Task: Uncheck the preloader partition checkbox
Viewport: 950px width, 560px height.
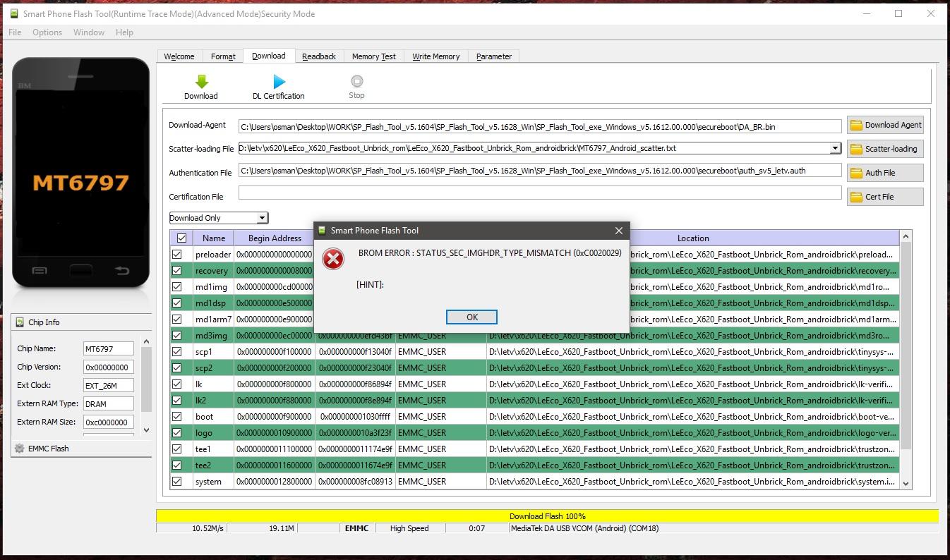Action: (177, 255)
